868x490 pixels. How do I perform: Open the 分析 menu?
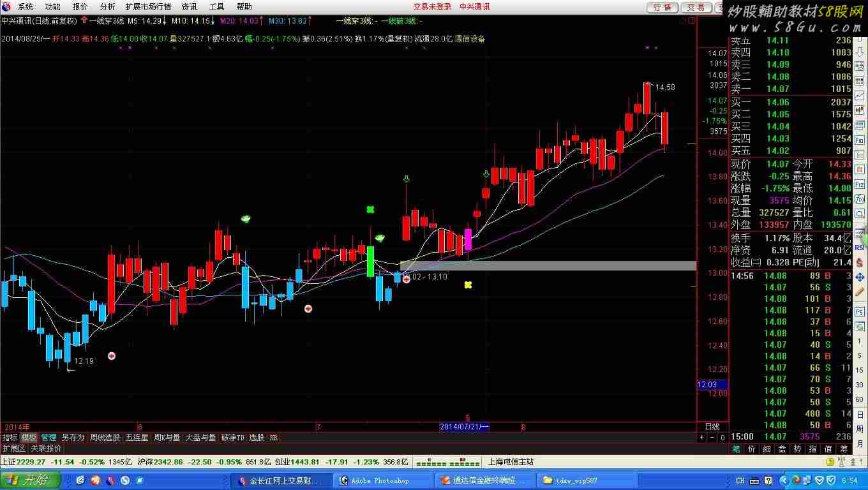click(x=107, y=7)
